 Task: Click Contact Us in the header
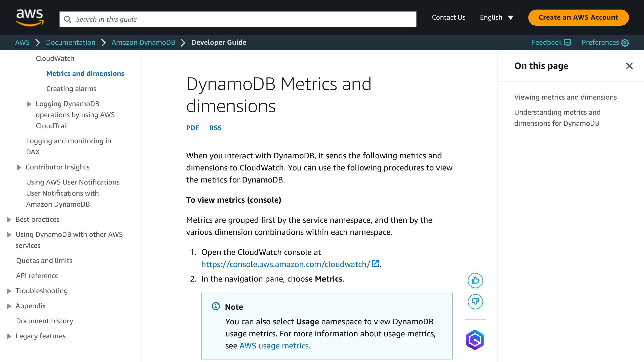point(449,17)
